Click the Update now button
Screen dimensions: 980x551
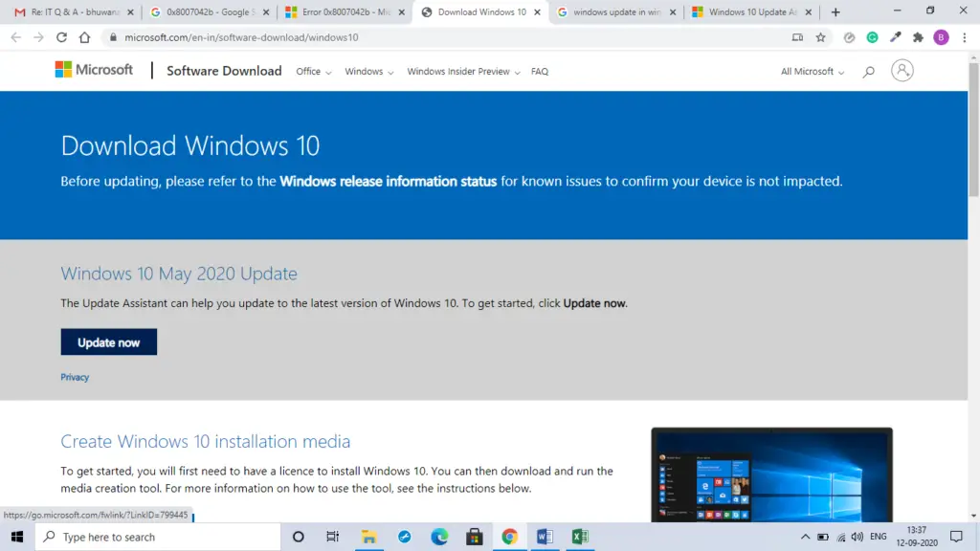[x=109, y=342]
